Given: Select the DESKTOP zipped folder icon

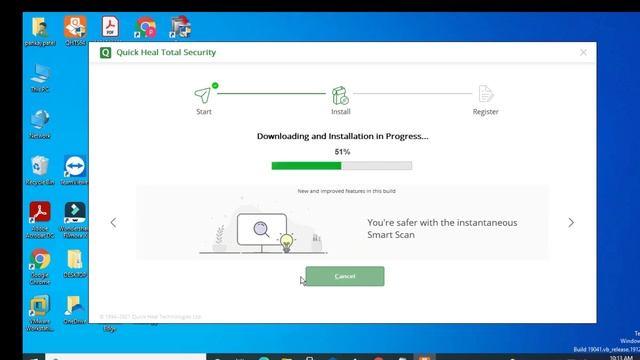Looking at the screenshot, I should [x=75, y=264].
